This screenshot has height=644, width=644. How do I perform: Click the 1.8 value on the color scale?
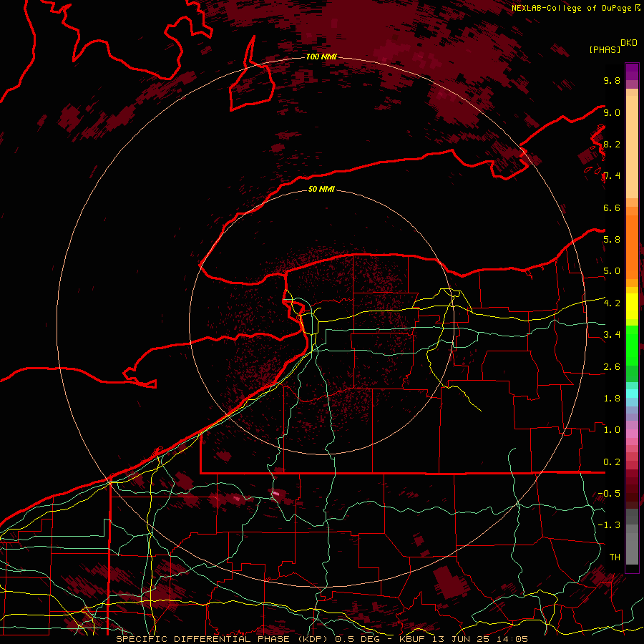[612, 399]
